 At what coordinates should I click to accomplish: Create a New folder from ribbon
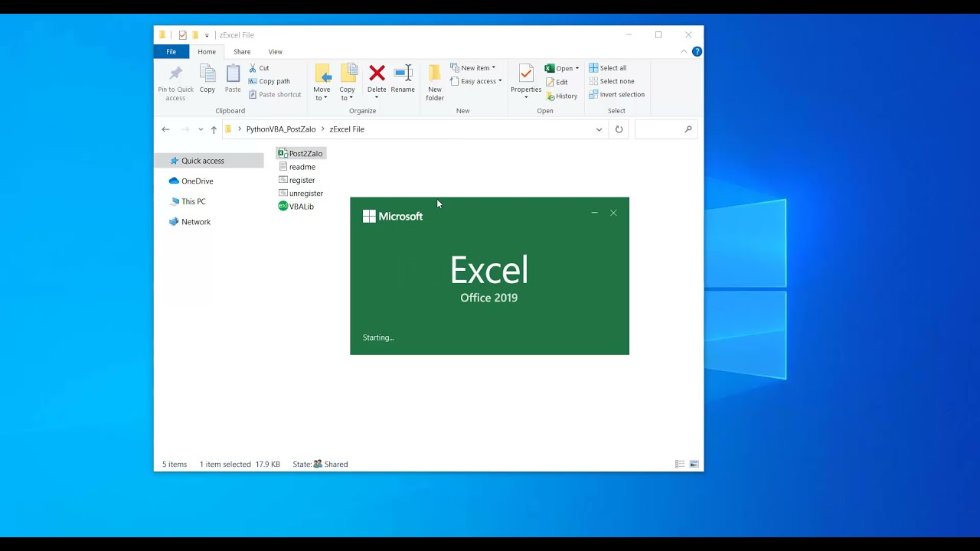[435, 82]
